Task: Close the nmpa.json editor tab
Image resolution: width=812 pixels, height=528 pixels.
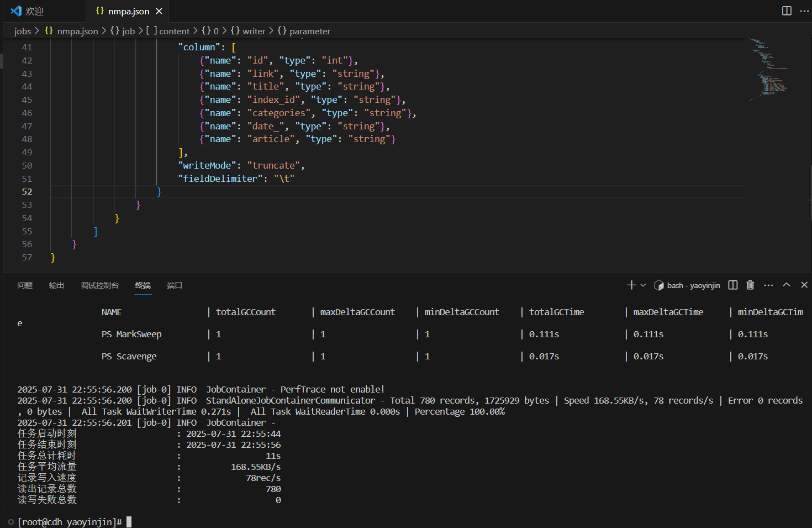Action: click(159, 11)
